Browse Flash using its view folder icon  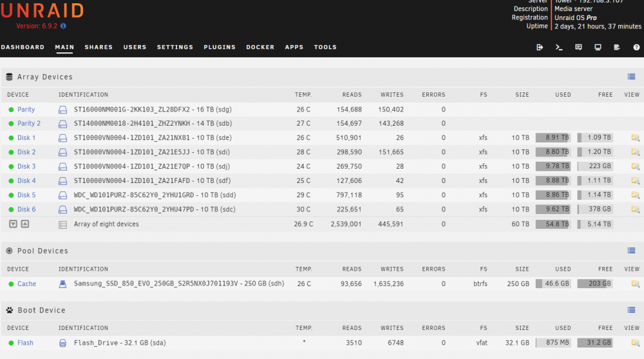636,343
